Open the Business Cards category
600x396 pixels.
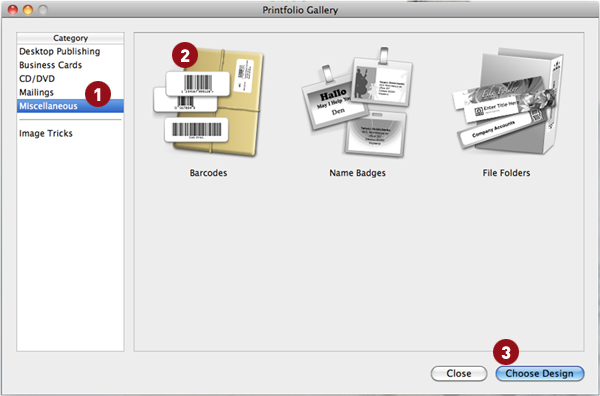pyautogui.click(x=70, y=65)
